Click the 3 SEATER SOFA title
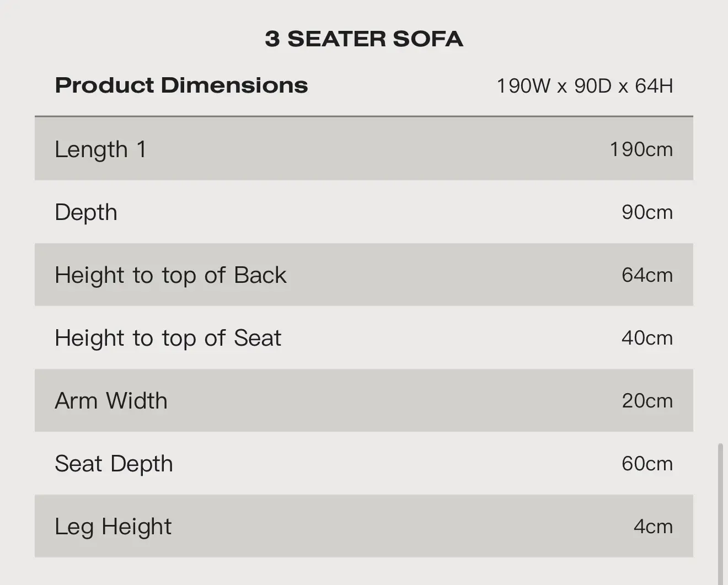This screenshot has height=585, width=728. [364, 39]
